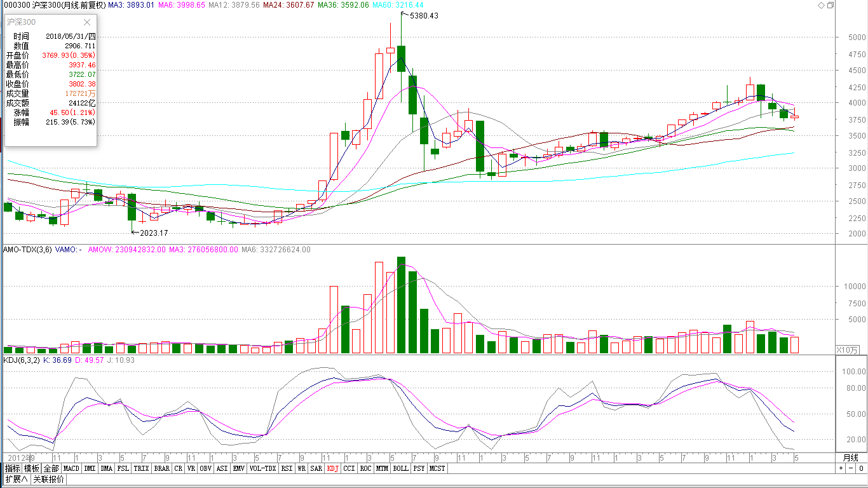Click the tallest green volume bar

[x=401, y=305]
